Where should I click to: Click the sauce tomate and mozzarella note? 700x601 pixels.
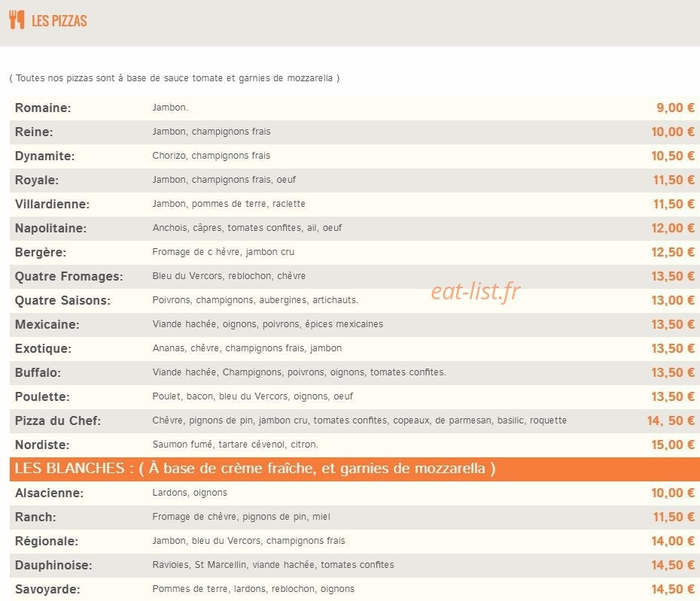[175, 78]
